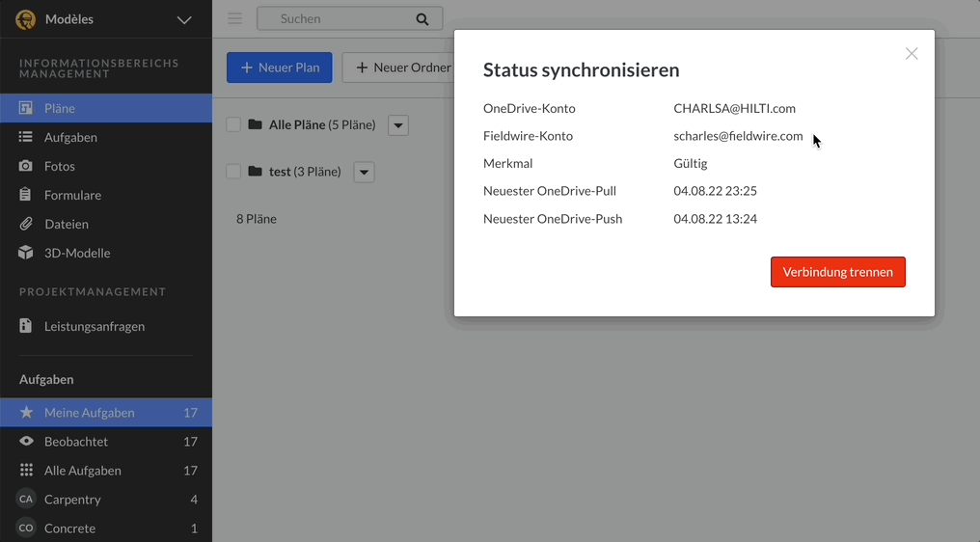Click the CA Carpentry badge icon
The width and height of the screenshot is (980, 542).
(26, 499)
